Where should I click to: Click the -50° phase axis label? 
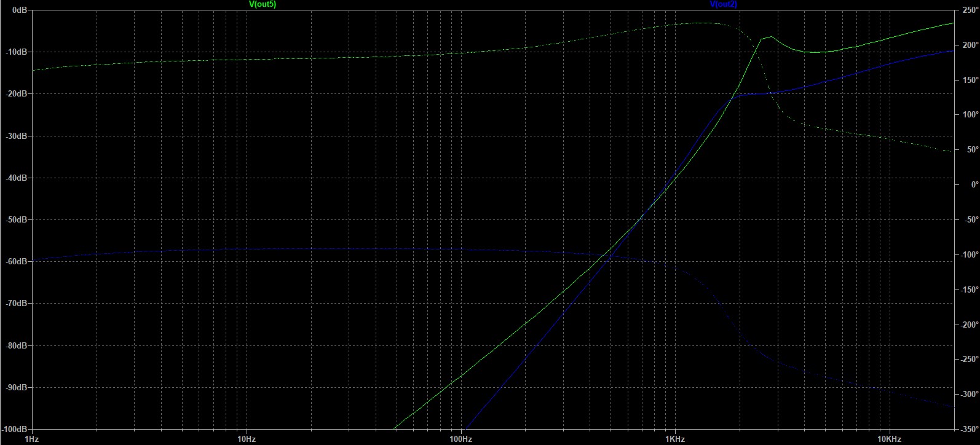point(970,219)
